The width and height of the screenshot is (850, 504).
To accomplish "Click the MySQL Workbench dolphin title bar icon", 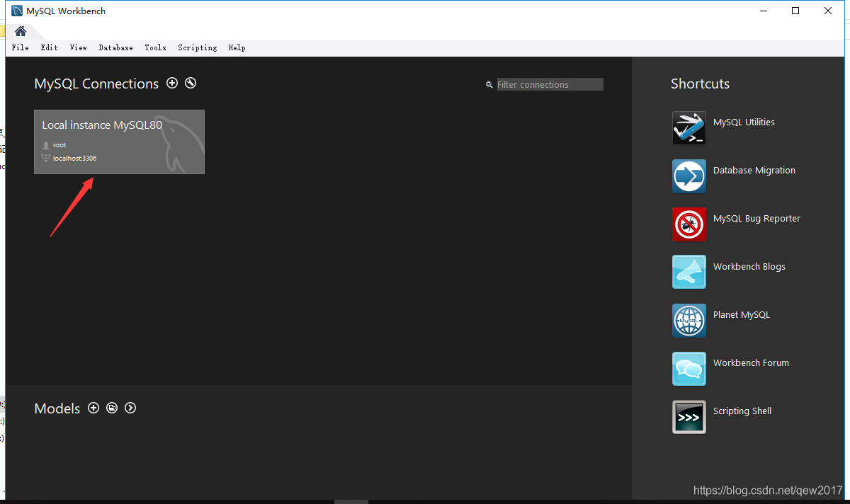I will coord(17,11).
